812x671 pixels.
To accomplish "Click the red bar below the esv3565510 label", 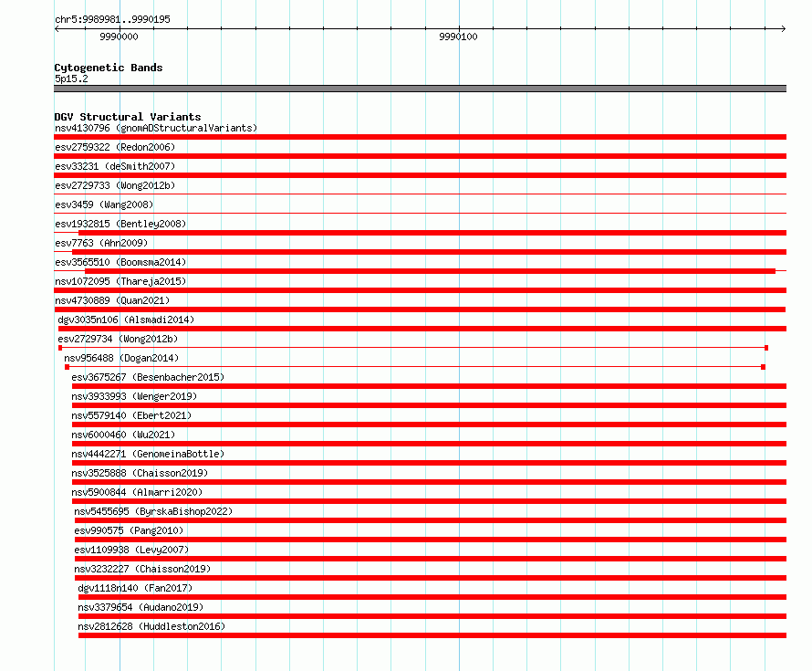I will pos(420,271).
